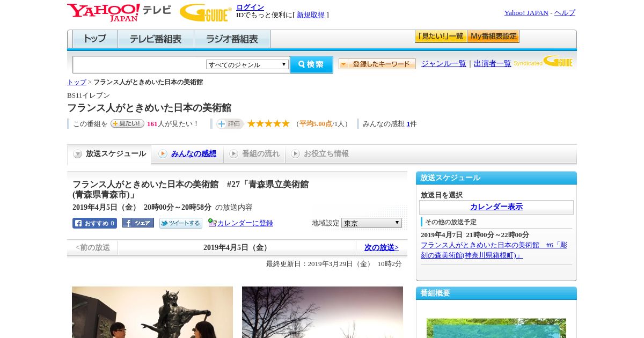Image resolution: width=644 pixels, height=338 pixels.
Task: Select the お役立ち情報 tab
Action: (x=320, y=154)
